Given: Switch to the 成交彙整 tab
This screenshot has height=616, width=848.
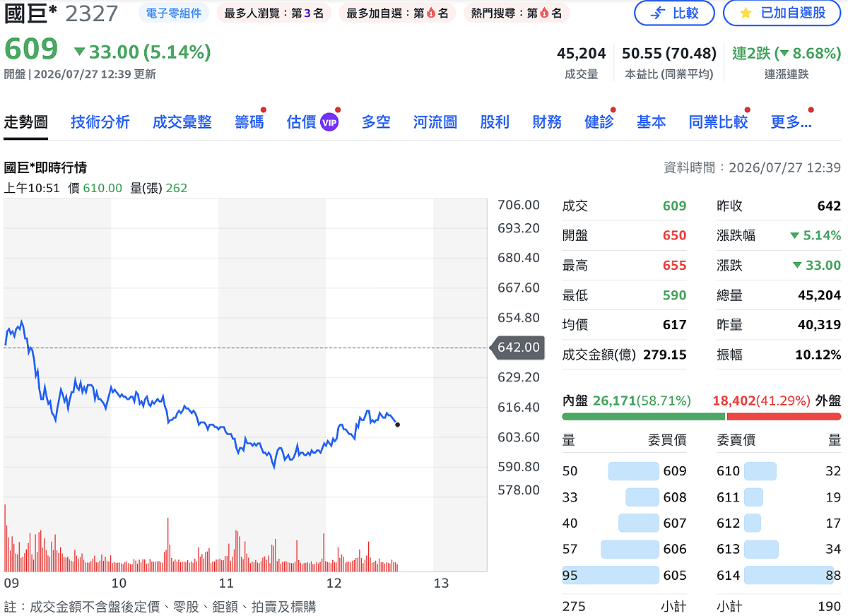Looking at the screenshot, I should 182,122.
